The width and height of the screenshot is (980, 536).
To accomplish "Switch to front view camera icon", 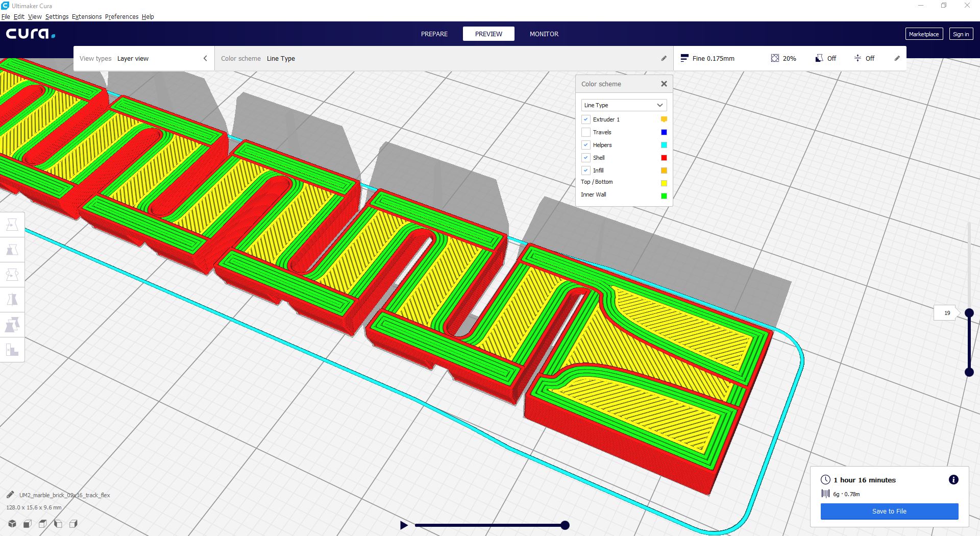I will (28, 524).
